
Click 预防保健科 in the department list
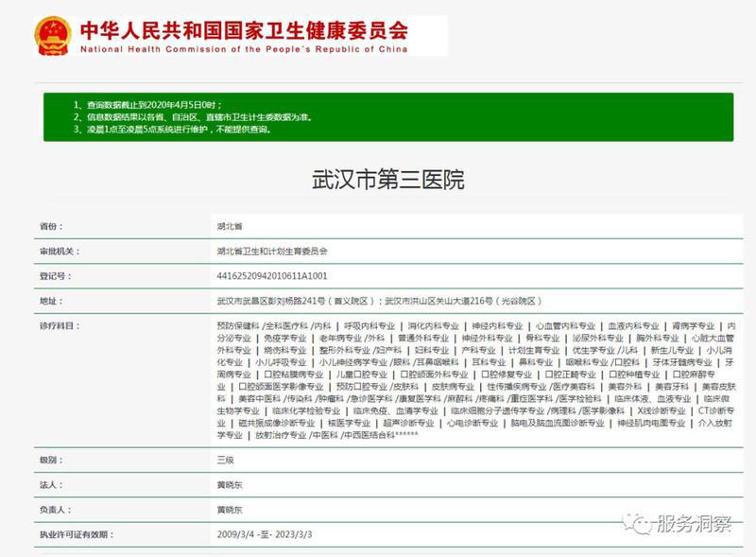click(x=237, y=325)
